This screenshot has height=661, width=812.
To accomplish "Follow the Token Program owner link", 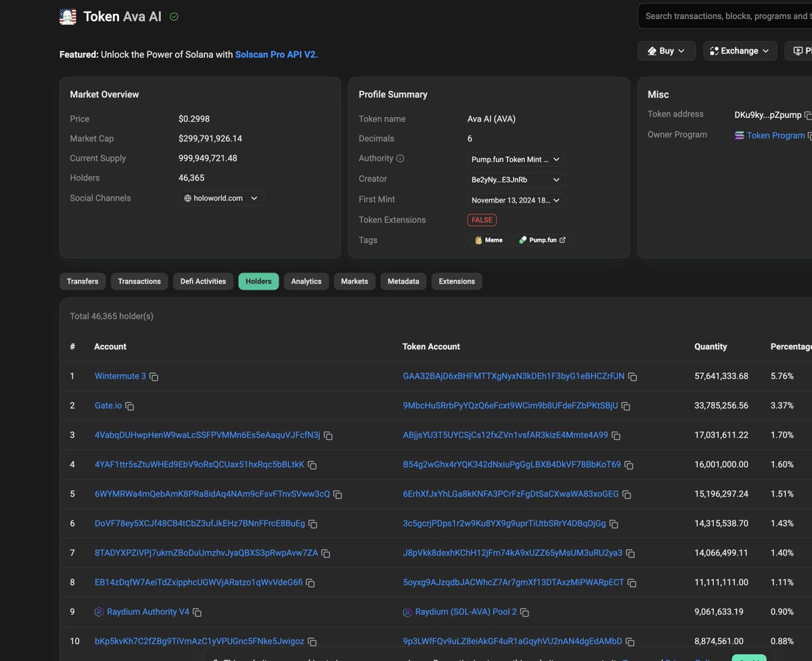I will pyautogui.click(x=773, y=135).
